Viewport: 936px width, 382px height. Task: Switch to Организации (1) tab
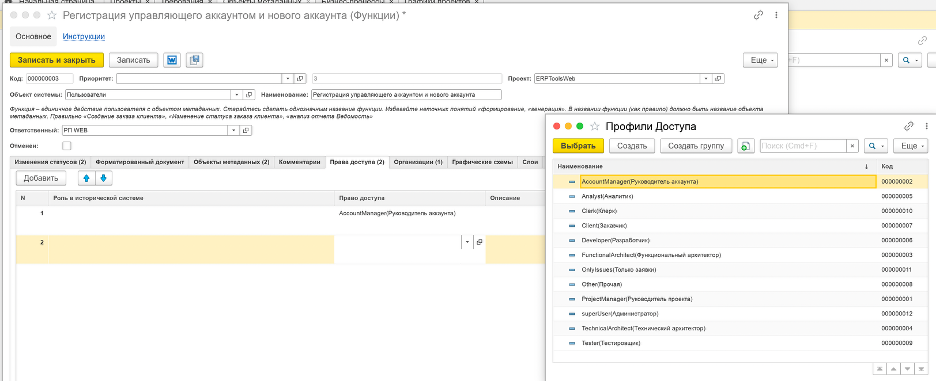[418, 162]
